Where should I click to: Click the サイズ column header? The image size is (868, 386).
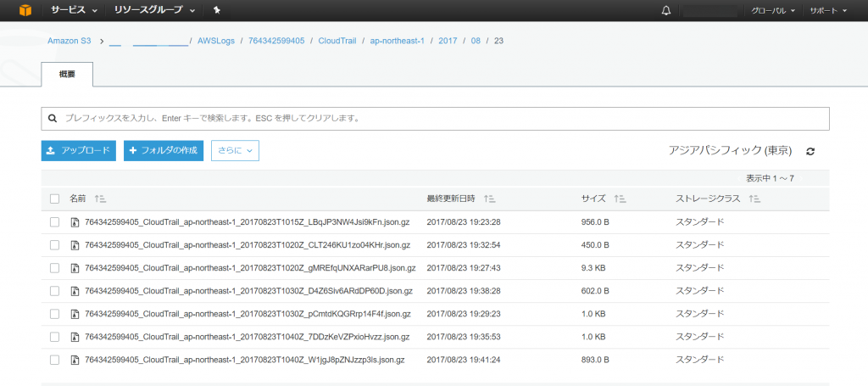[x=593, y=199]
